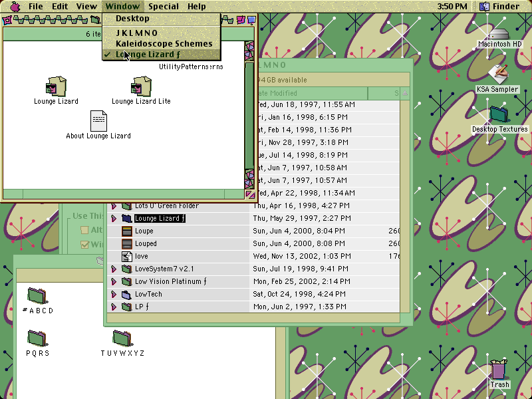This screenshot has width=532, height=399.
Task: Click the LP ƒ folder icon
Action: (x=126, y=307)
